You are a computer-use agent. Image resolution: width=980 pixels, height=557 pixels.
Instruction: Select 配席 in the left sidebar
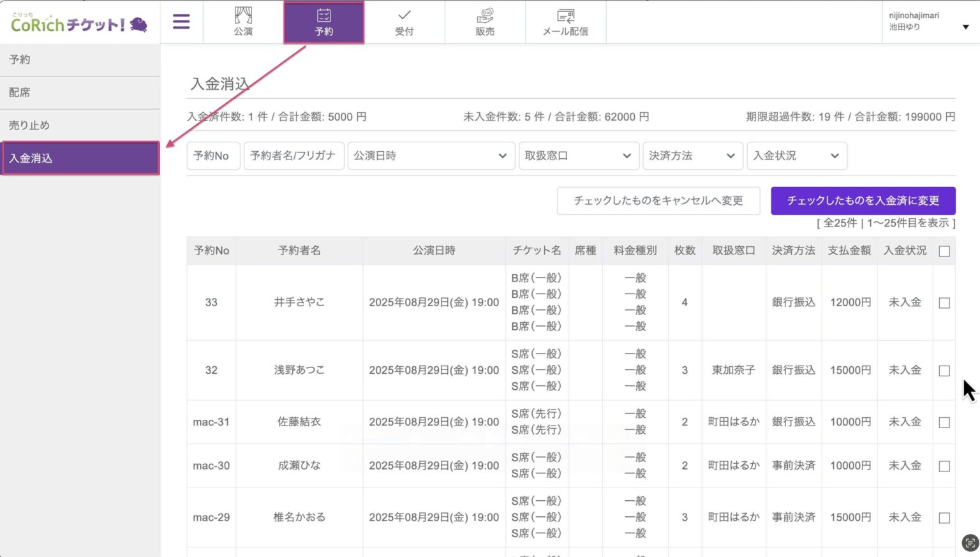pos(19,92)
